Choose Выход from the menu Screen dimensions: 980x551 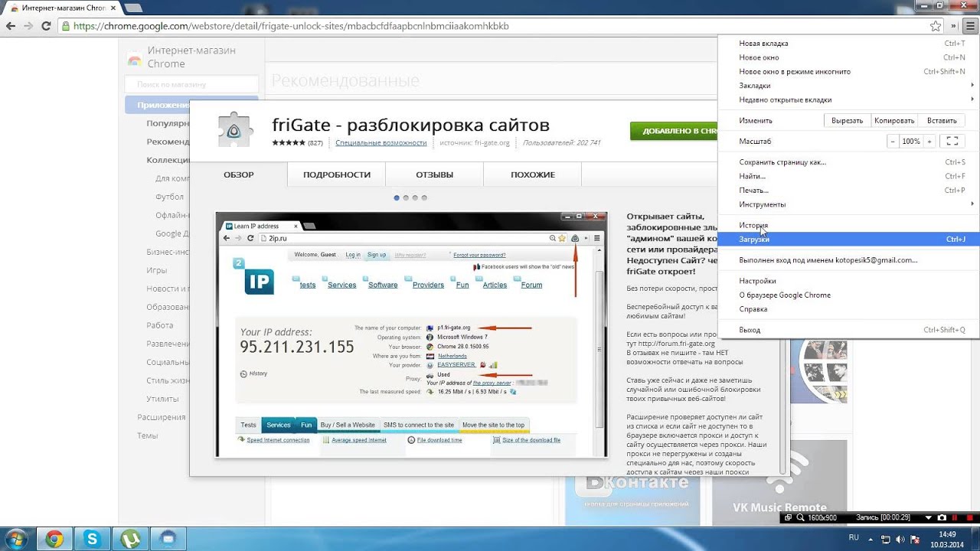(848, 330)
